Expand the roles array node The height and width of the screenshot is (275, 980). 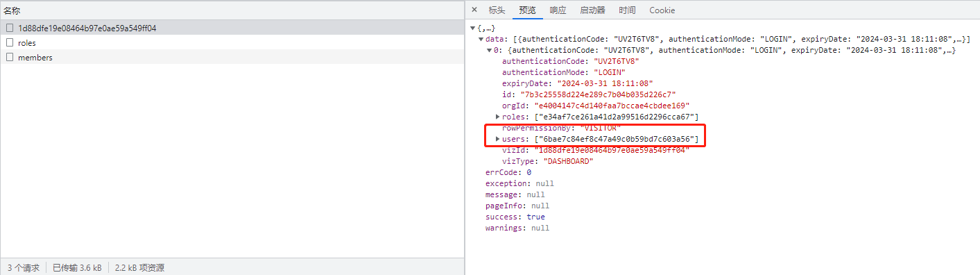[497, 116]
